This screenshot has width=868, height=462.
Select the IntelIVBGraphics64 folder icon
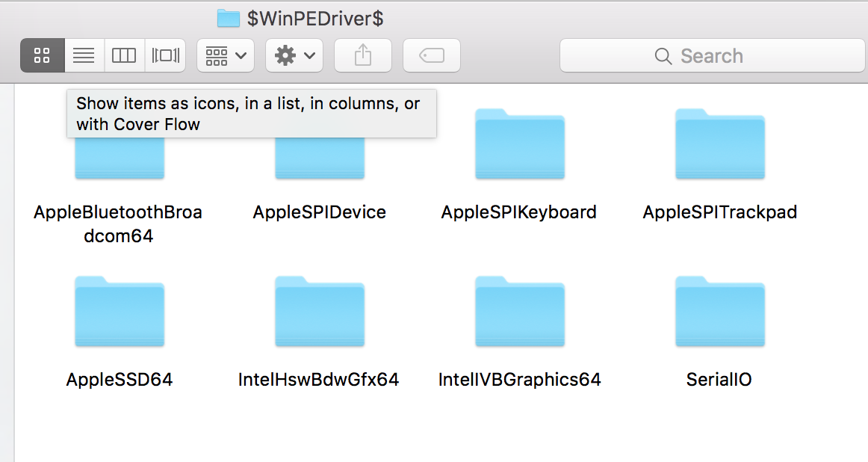(520, 311)
